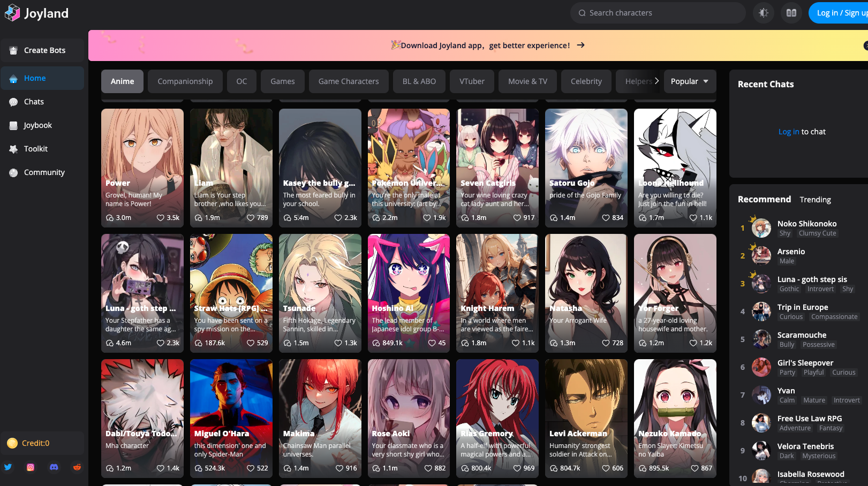Open the Loona Hellhound character card
Image resolution: width=868 pixels, height=486 pixels.
pyautogui.click(x=675, y=168)
